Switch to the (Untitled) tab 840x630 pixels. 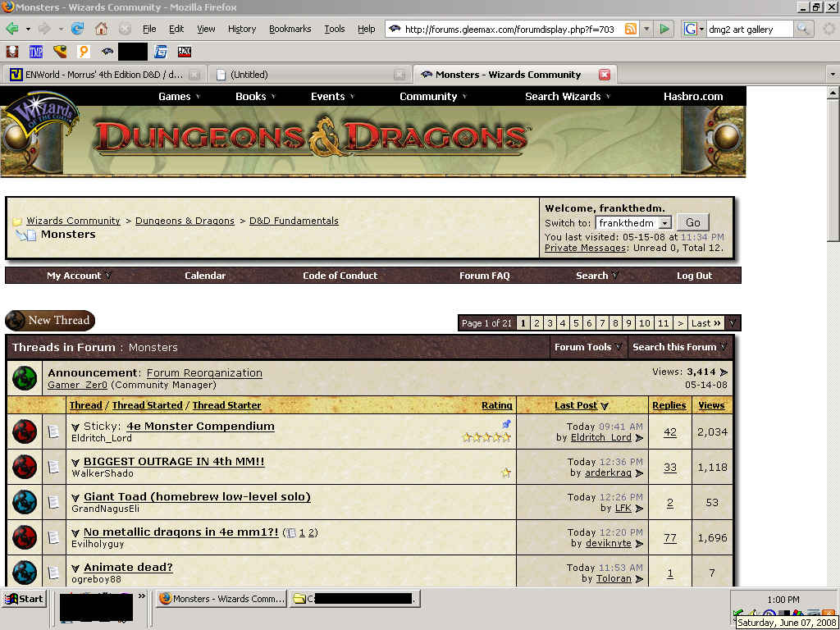(309, 75)
